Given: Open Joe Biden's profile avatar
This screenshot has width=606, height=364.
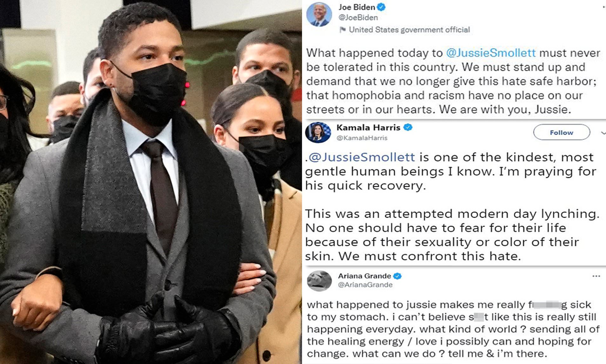Looking at the screenshot, I should click(319, 14).
